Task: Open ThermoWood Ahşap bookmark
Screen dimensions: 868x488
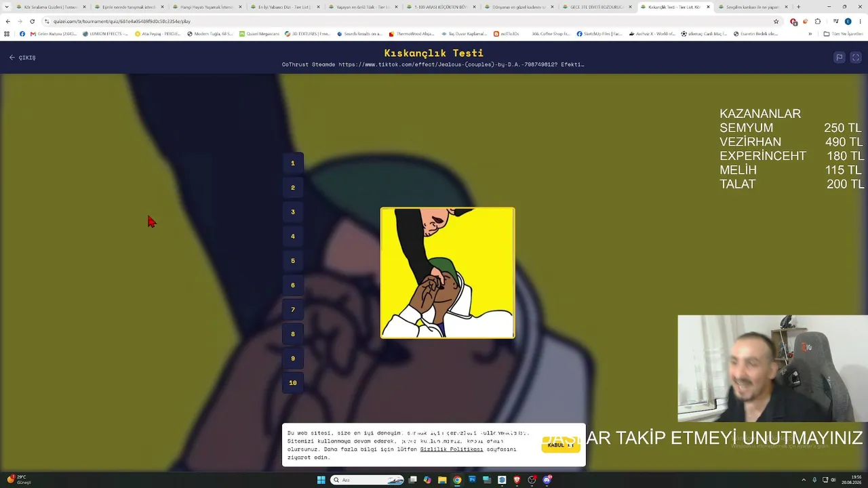Action: pos(412,34)
